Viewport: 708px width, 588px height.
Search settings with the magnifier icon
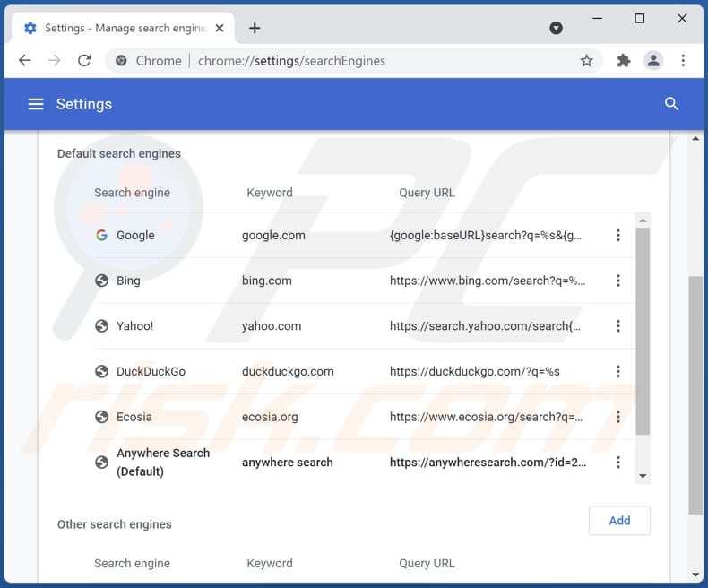(671, 104)
